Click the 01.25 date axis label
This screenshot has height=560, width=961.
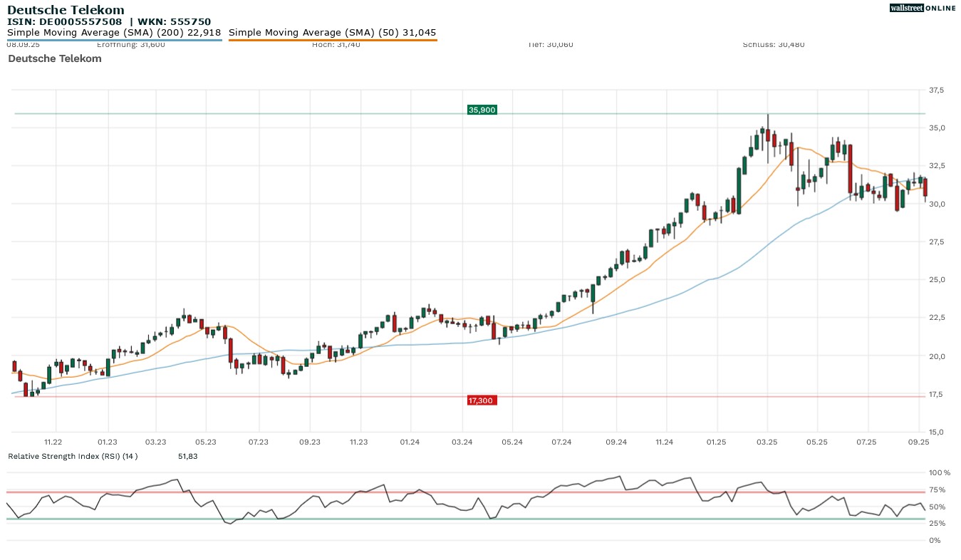pos(716,442)
